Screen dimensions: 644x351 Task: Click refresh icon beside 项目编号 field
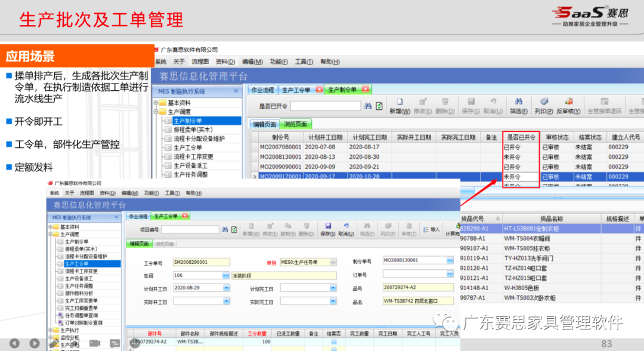234,229
